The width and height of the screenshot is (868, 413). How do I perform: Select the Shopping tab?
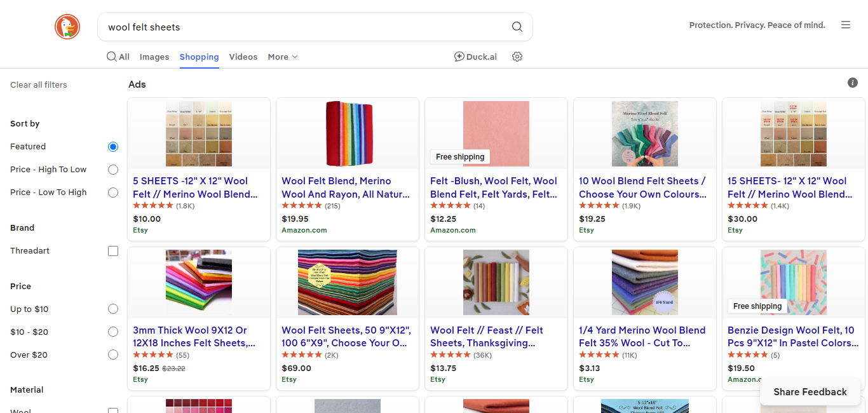point(199,57)
